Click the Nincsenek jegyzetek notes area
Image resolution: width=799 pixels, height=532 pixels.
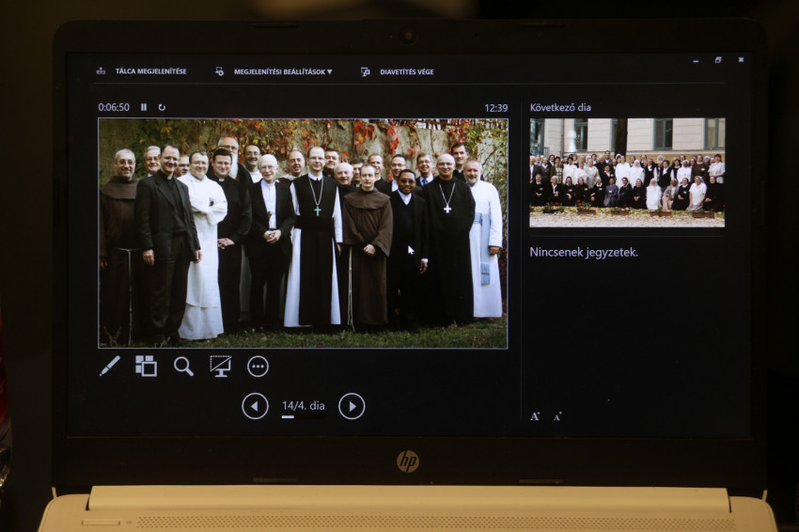coord(584,252)
